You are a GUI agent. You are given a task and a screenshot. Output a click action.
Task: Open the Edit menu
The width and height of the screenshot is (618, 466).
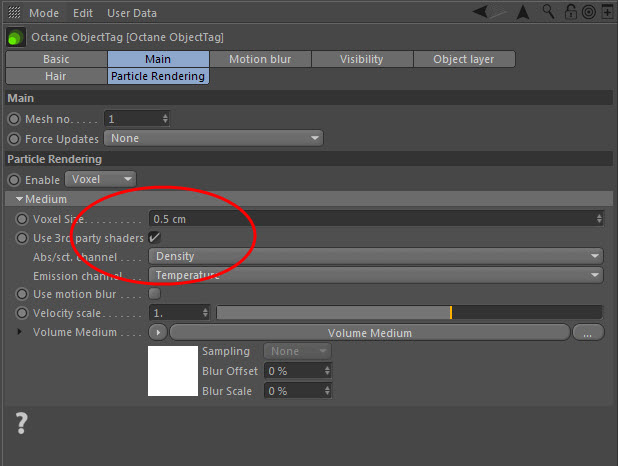83,13
